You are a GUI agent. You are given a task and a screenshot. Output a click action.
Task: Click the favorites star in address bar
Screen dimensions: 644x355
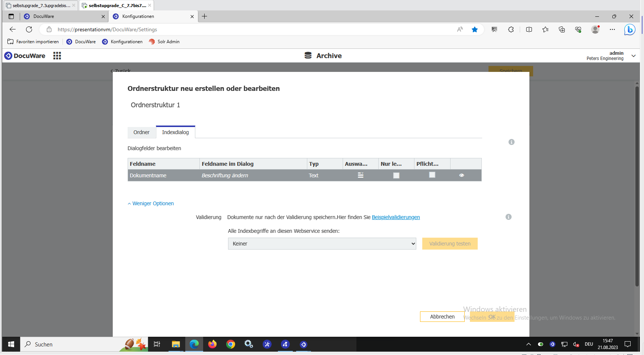point(474,29)
